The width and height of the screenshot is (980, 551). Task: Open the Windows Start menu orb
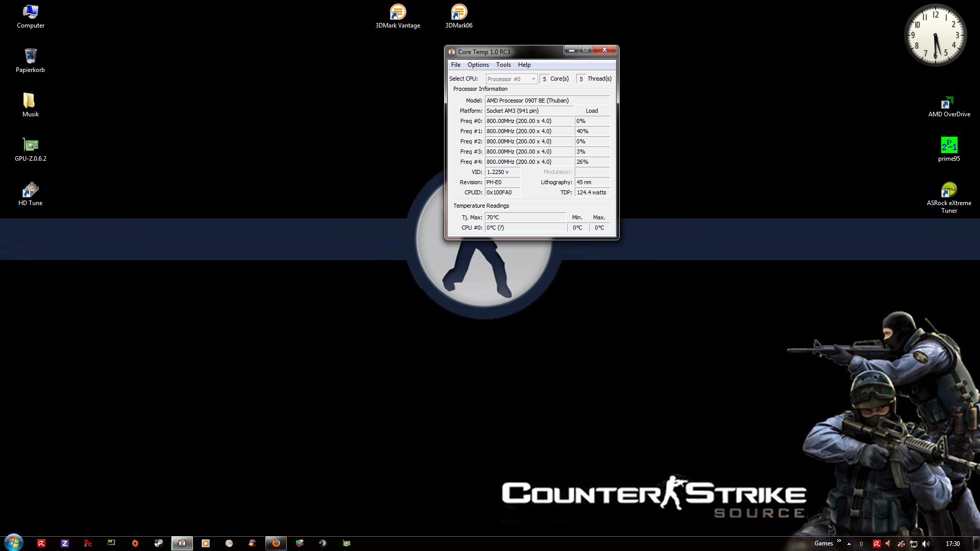[x=14, y=543]
